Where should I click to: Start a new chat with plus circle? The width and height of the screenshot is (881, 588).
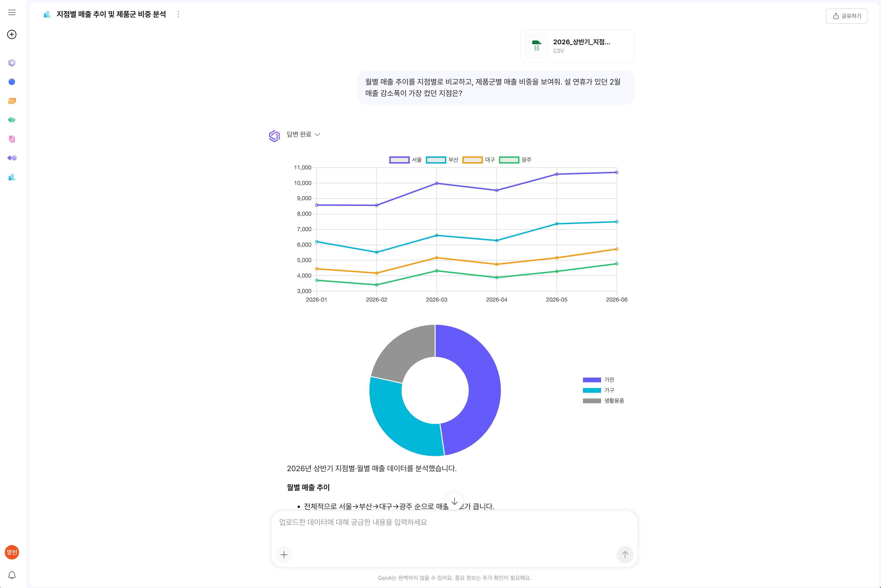[x=12, y=35]
